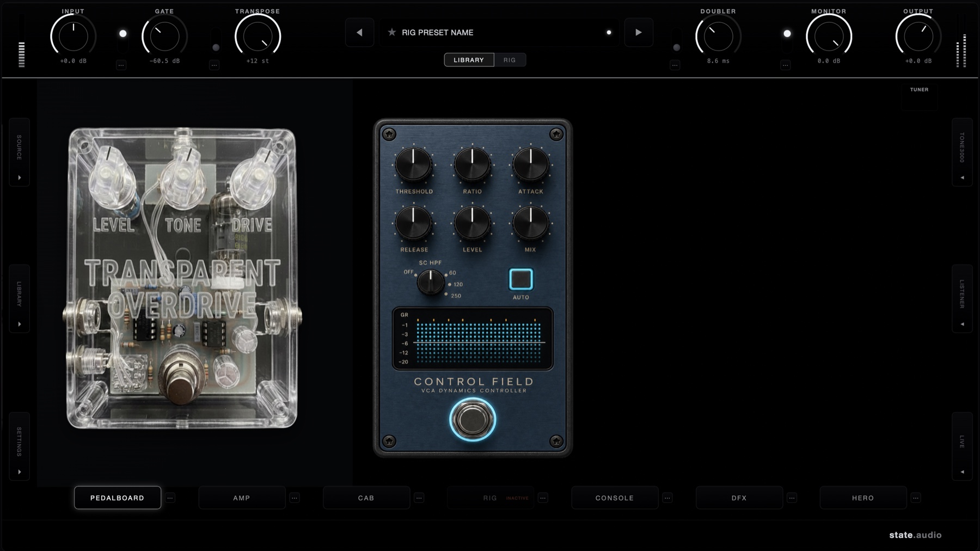This screenshot has width=980, height=551.
Task: Open the PEDALBOARD ellipsis options
Action: point(170,498)
